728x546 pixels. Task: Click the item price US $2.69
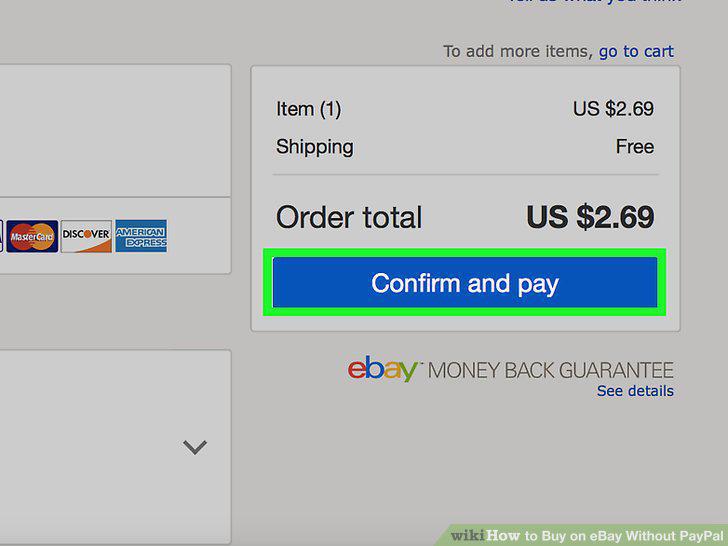(613, 109)
